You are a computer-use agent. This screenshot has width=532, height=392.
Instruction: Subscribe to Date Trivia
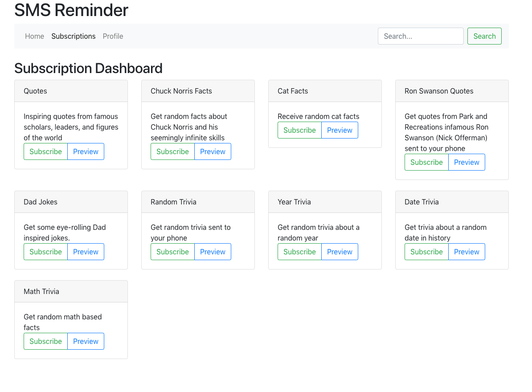[426, 252]
